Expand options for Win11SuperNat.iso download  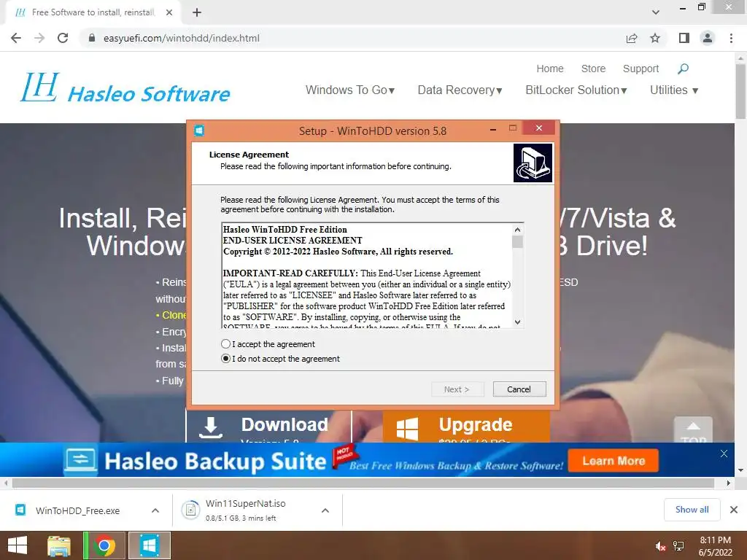(x=325, y=510)
